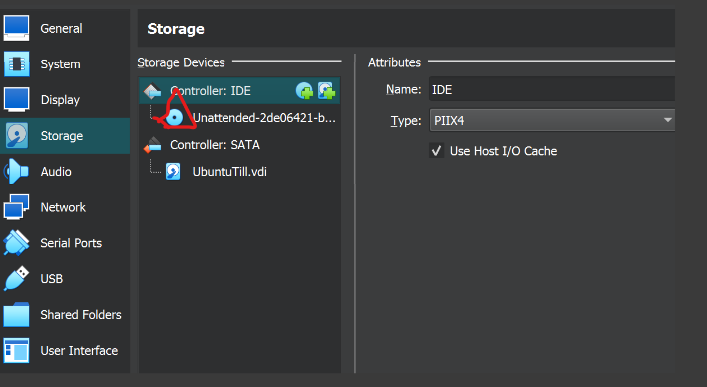Image resolution: width=707 pixels, height=387 pixels.
Task: Select the Unattended-2de06421 disc entry
Action: (x=264, y=118)
